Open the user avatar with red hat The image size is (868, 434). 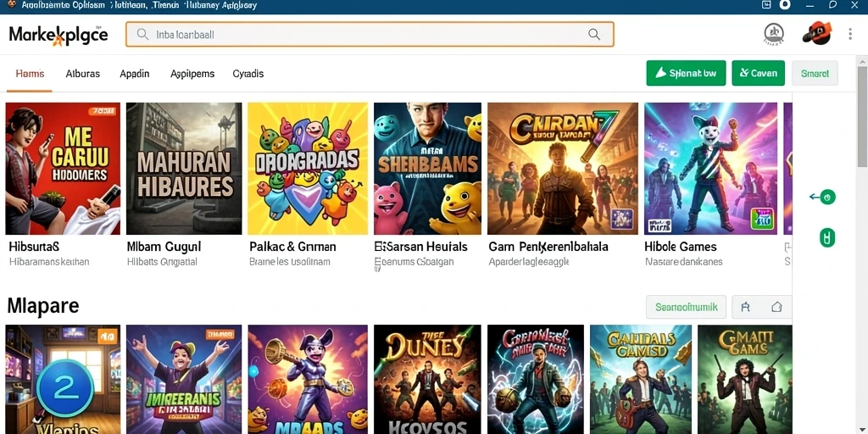click(817, 33)
